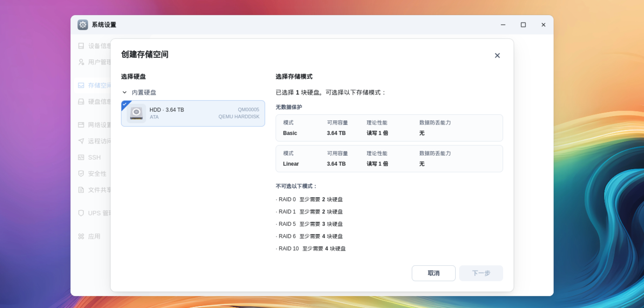Select the Basic storage mode
The width and height of the screenshot is (644, 308).
pyautogui.click(x=389, y=128)
